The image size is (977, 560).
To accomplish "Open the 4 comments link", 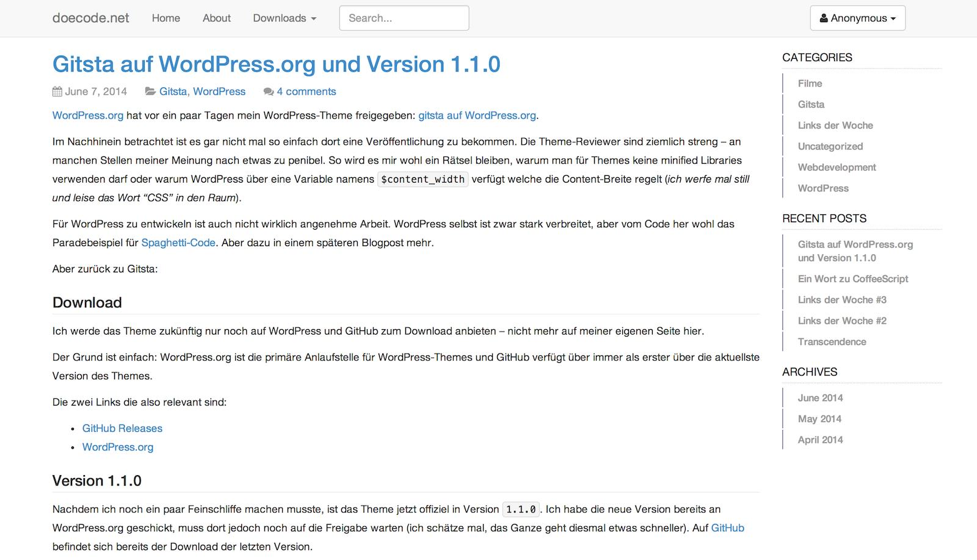I will point(306,92).
